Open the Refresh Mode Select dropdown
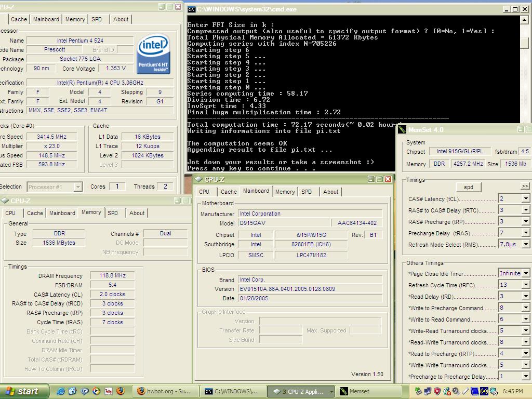The height and width of the screenshot is (399, 532). click(526, 244)
